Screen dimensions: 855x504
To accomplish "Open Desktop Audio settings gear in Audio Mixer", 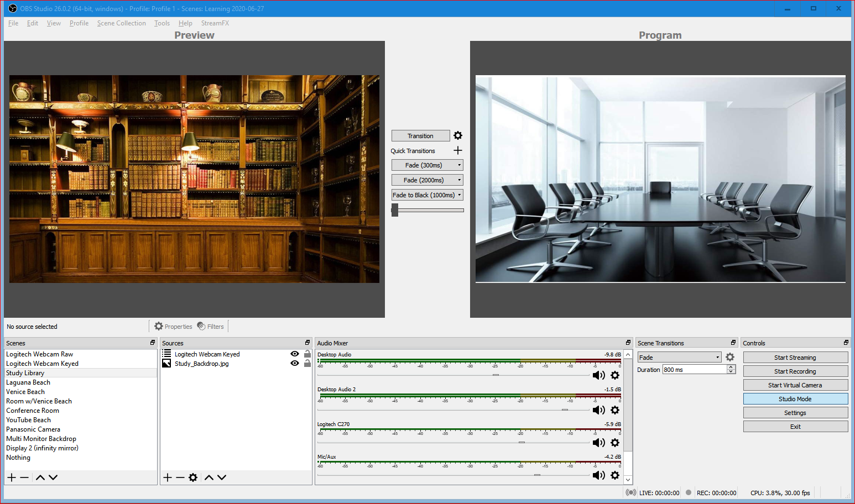I will tap(615, 375).
